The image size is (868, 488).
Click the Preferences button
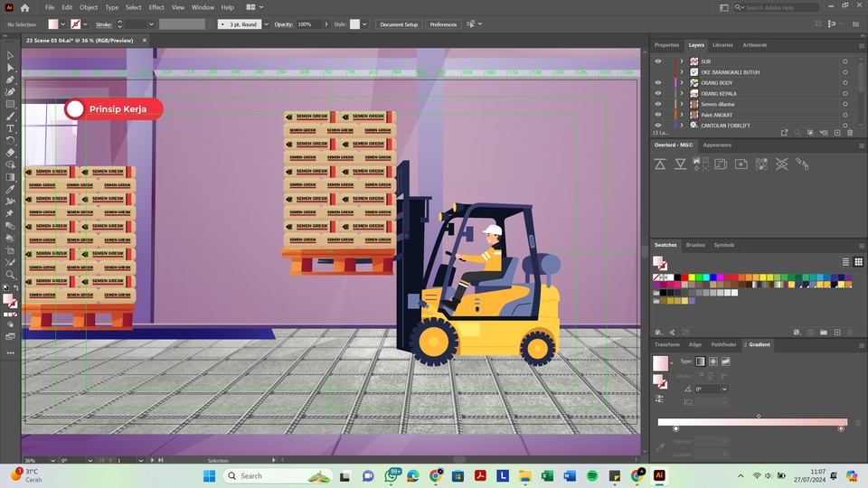click(x=443, y=24)
